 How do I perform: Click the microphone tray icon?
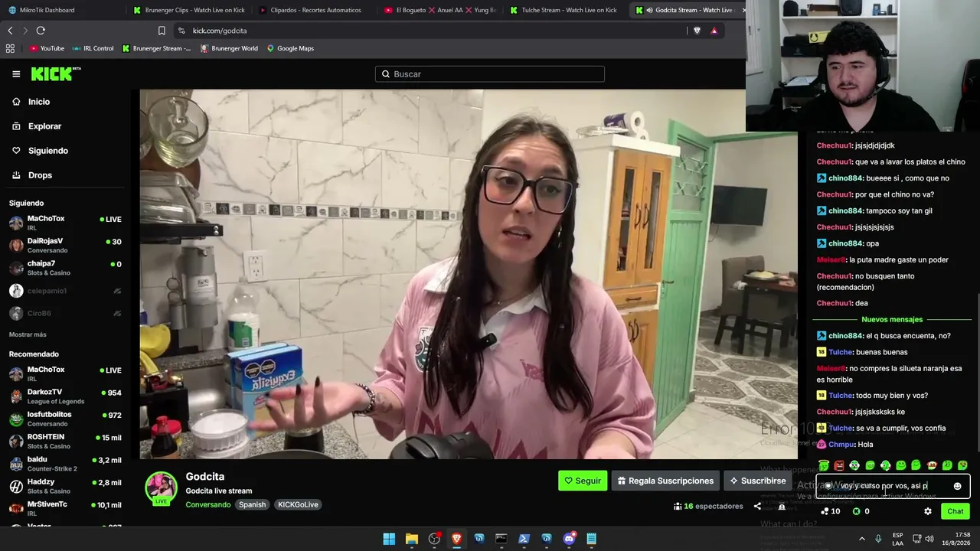pos(878,539)
